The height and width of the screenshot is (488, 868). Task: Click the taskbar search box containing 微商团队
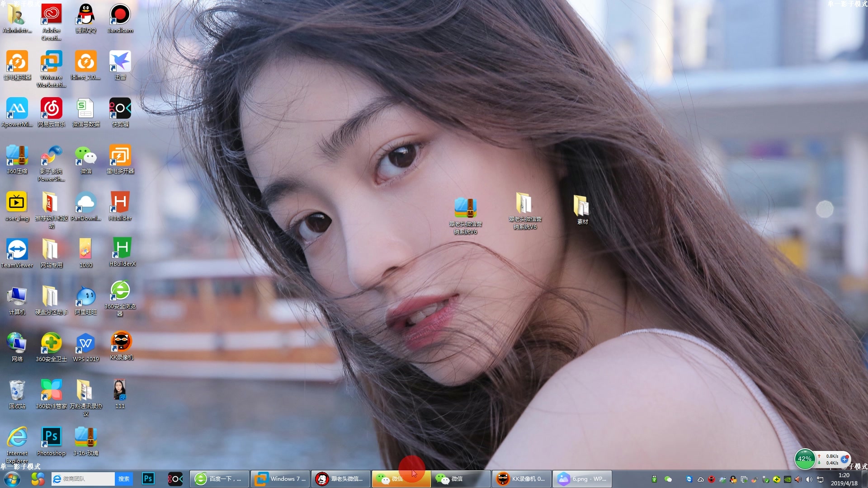coord(83,479)
